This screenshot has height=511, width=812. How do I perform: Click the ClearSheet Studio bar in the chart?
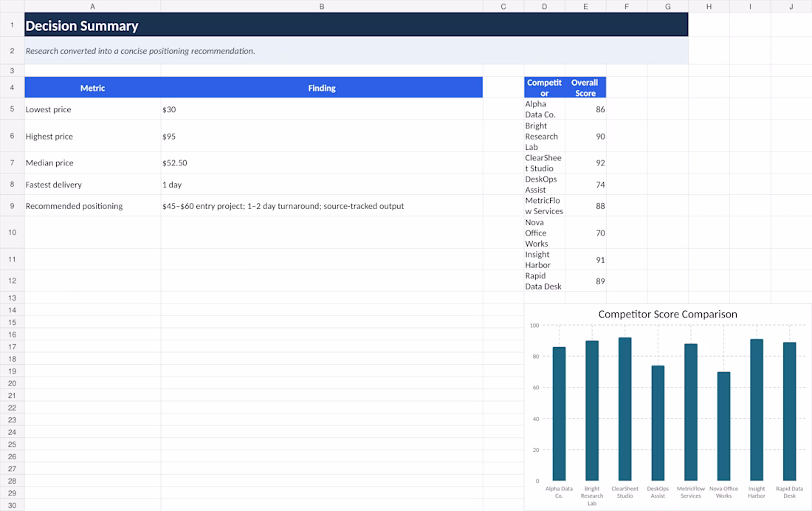point(625,409)
